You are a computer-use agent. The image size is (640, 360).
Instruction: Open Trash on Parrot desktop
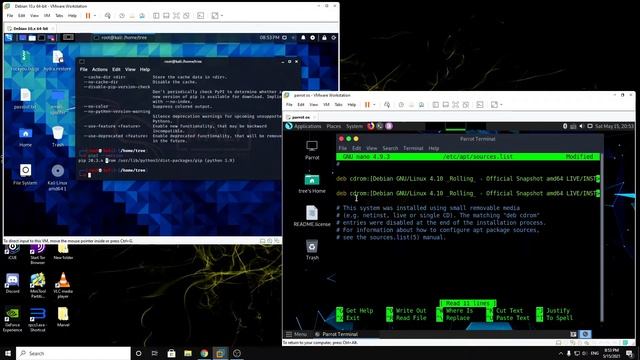[312, 250]
